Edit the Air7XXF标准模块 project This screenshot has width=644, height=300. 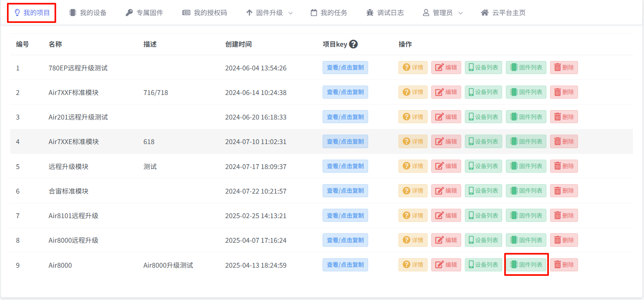pos(446,92)
